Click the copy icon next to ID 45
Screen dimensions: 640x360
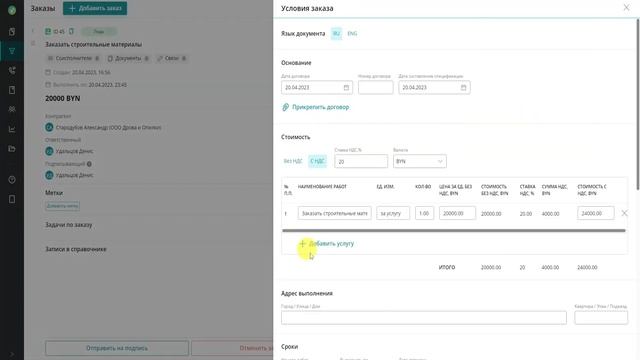coord(71,31)
